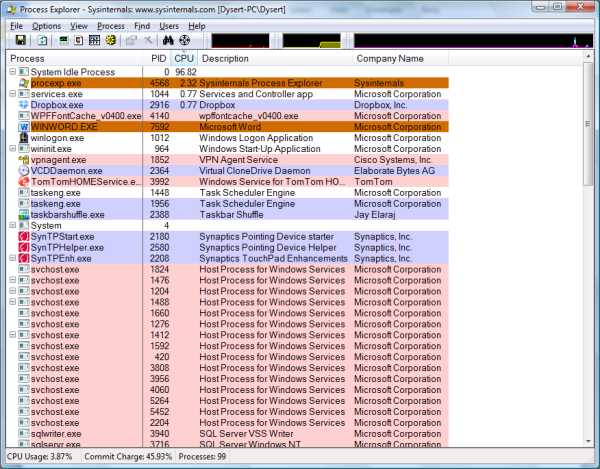Open System Information via the green graph icon
The height and width of the screenshot is (469, 600).
(64, 40)
